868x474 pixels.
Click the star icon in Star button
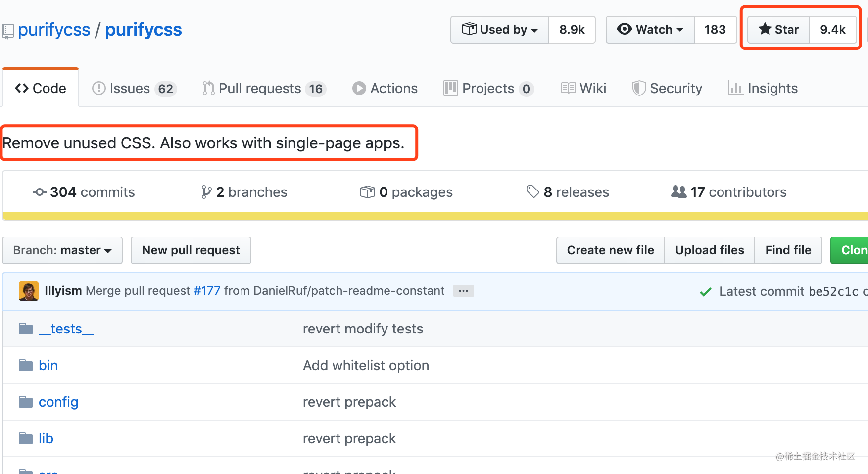point(765,29)
